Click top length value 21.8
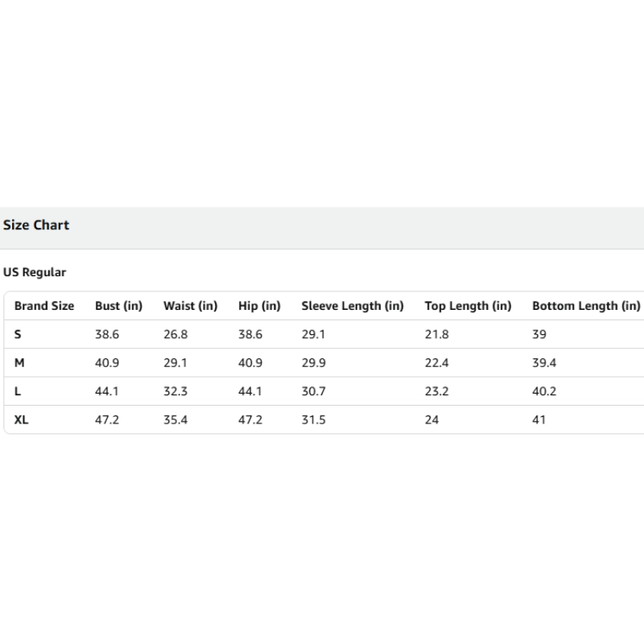The width and height of the screenshot is (644, 644). [x=436, y=334]
